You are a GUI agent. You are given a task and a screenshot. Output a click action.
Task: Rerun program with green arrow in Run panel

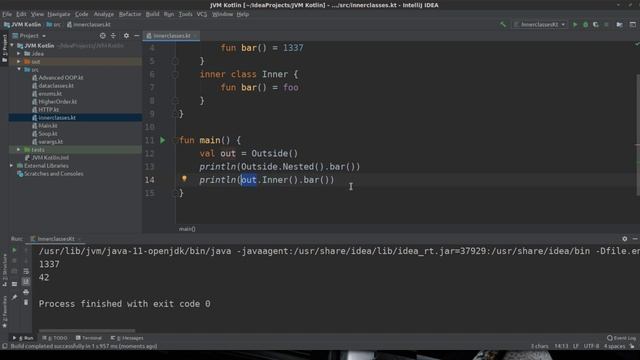(14, 249)
